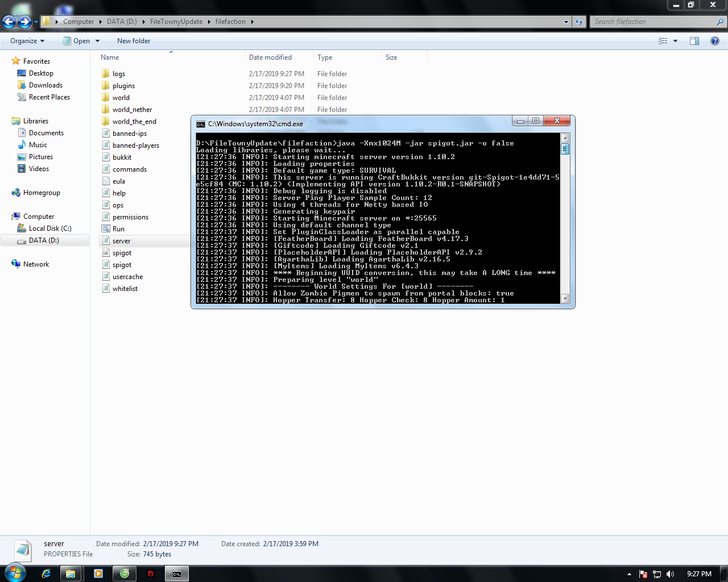Click the Help question mark icon
This screenshot has width=728, height=582.
tap(715, 41)
